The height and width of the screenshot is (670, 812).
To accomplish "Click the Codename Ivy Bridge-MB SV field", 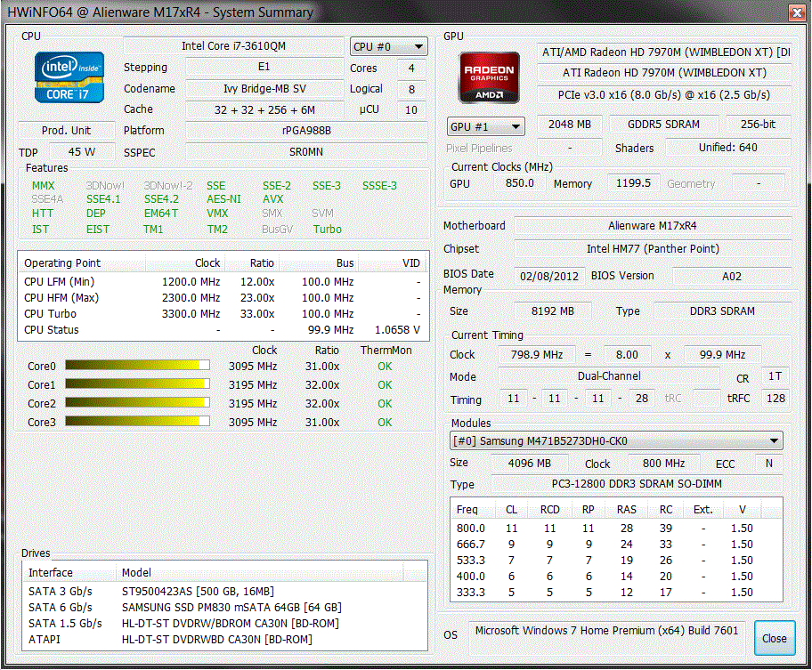I will [264, 88].
